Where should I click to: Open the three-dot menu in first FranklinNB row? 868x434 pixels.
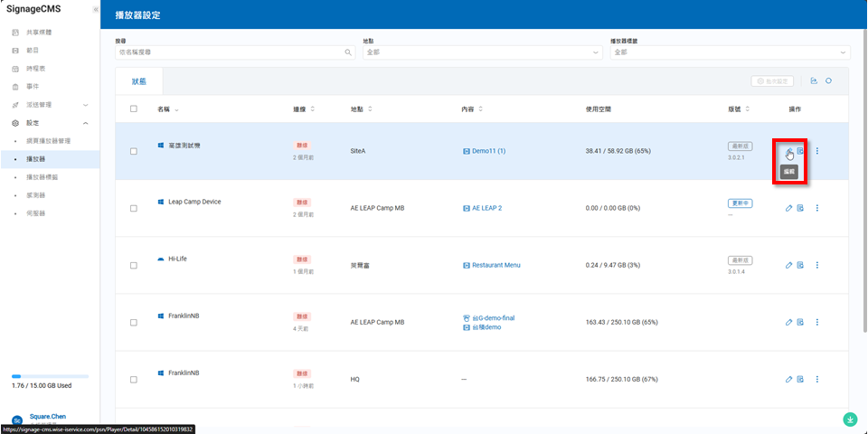pos(816,322)
